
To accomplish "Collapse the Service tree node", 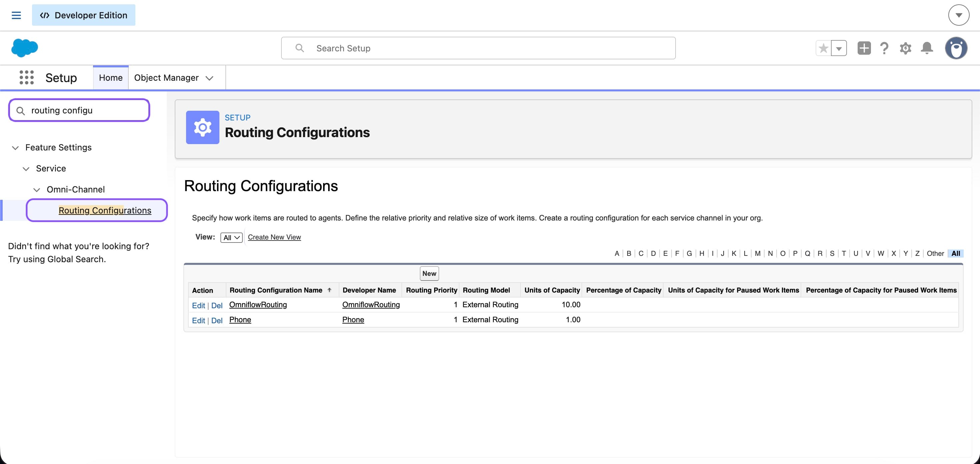I will 26,169.
